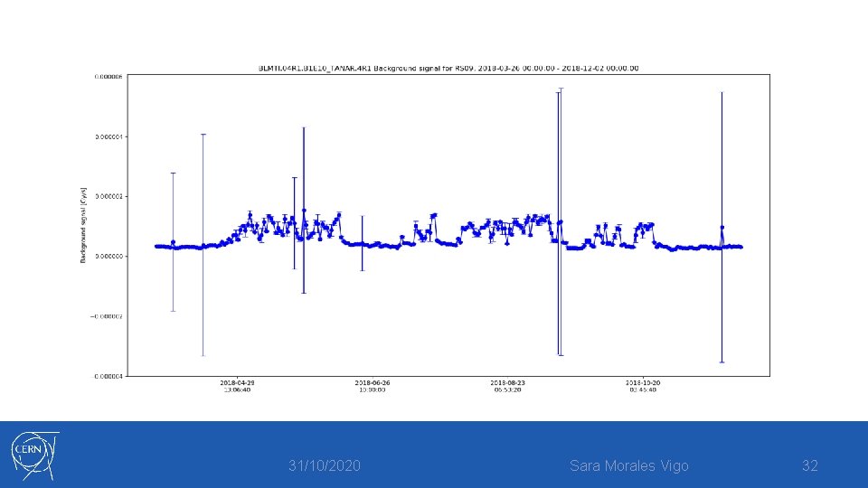Click the negative y-axis tick label −0.000002
The height and width of the screenshot is (488, 868).
click(x=107, y=316)
